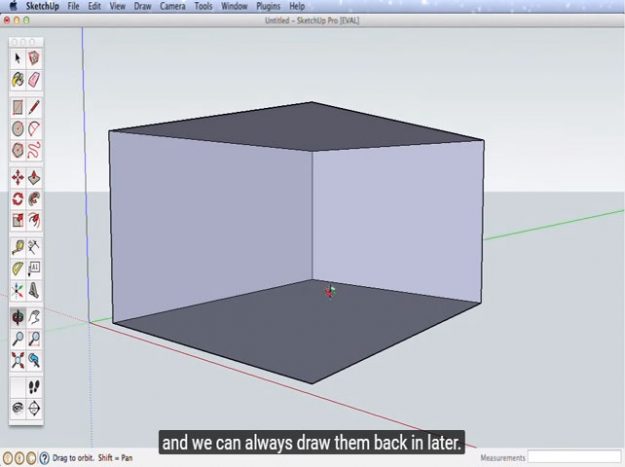This screenshot has height=467, width=625.
Task: Activate the Move tool
Action: tap(18, 177)
